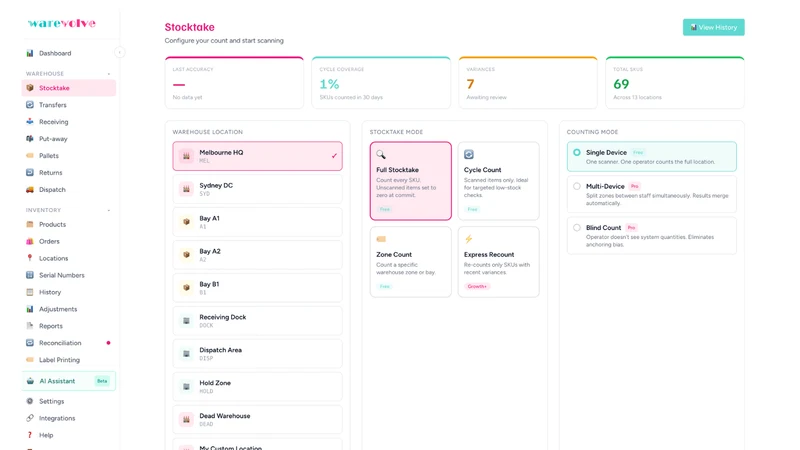Select Bay A2 location row
Viewport: 800px width, 450px height.
coord(258,255)
